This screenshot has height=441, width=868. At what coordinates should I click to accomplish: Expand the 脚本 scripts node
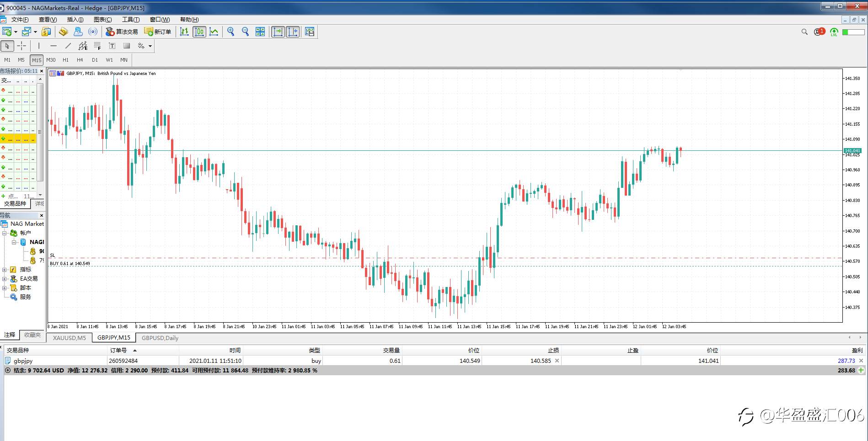pyautogui.click(x=5, y=288)
